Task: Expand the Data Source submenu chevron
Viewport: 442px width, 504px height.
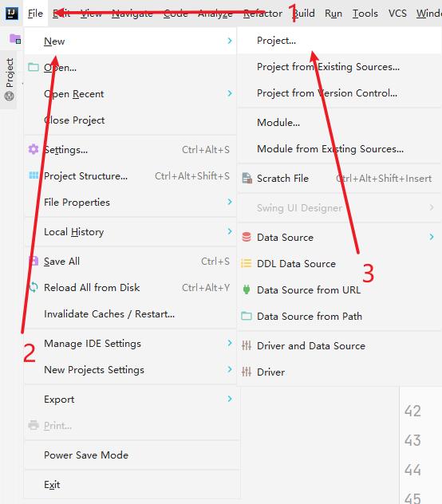Action: (x=432, y=237)
